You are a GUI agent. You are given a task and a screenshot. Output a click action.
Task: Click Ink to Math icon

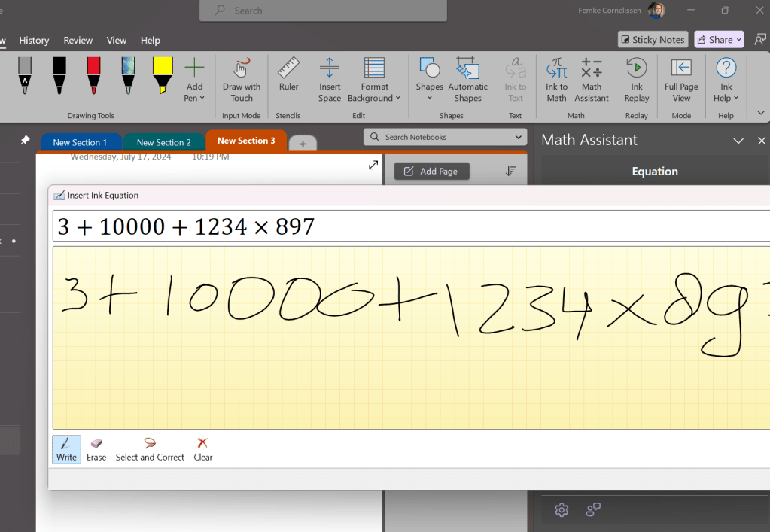(556, 80)
